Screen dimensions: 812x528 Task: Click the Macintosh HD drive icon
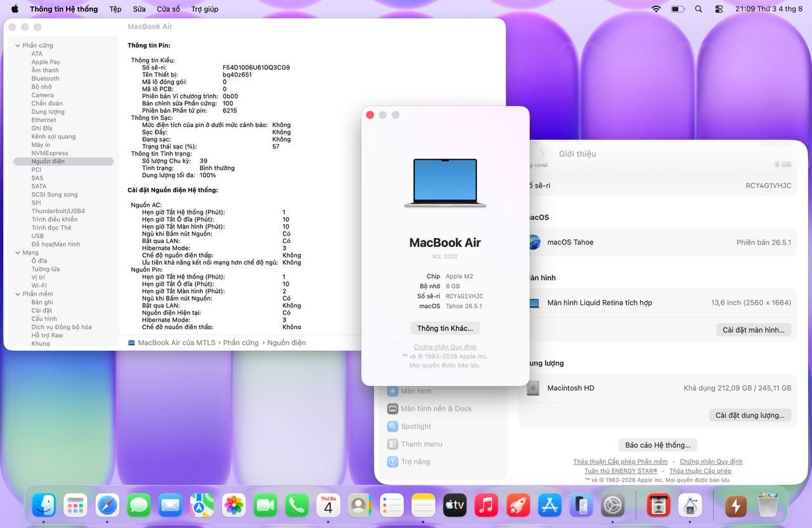(x=533, y=388)
